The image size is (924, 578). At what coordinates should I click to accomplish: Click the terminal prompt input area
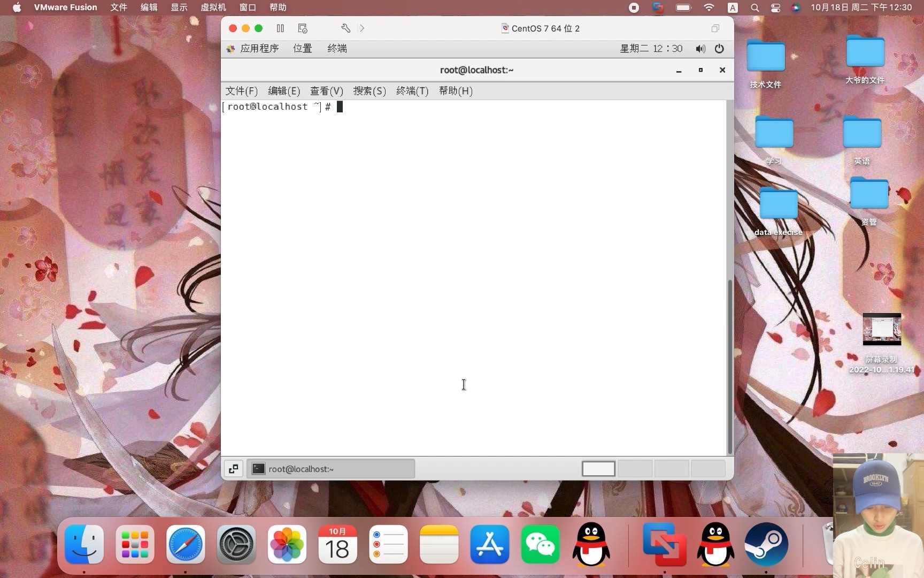pos(340,107)
